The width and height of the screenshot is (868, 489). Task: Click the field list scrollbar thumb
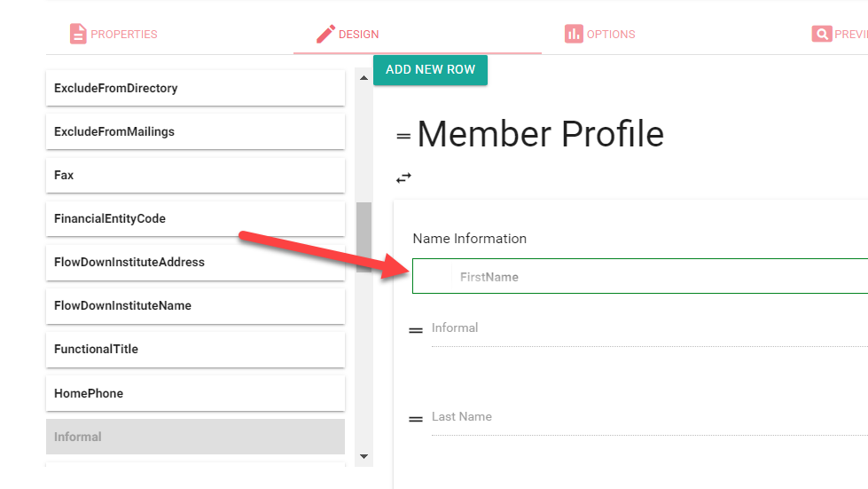pos(364,236)
